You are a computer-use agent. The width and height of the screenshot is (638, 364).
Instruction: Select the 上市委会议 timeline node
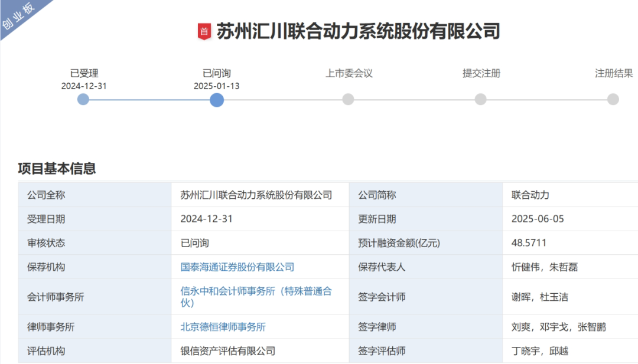pyautogui.click(x=348, y=100)
